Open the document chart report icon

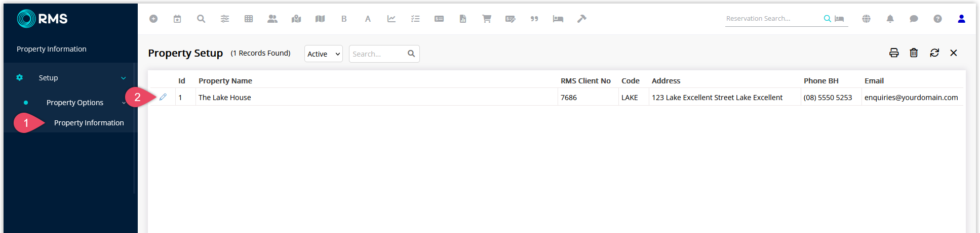point(463,19)
